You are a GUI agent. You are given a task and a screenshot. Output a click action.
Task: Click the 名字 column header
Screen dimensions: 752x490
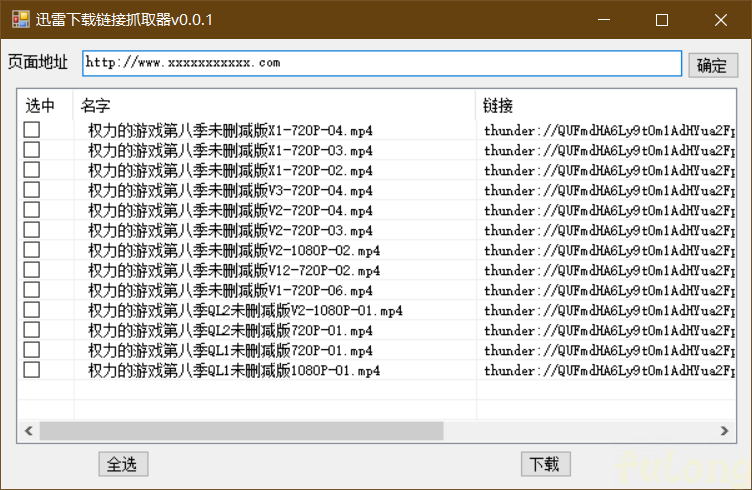(274, 105)
